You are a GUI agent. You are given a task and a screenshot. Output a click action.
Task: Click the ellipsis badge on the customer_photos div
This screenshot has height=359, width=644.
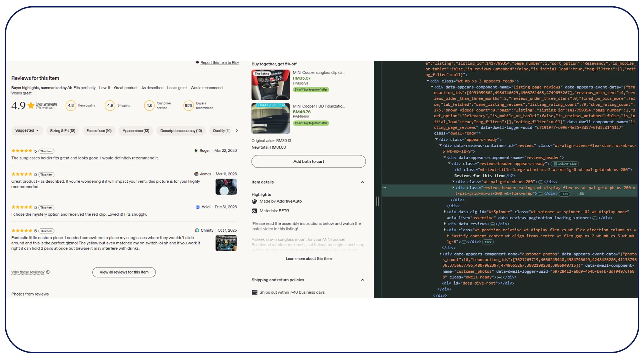click(x=499, y=277)
